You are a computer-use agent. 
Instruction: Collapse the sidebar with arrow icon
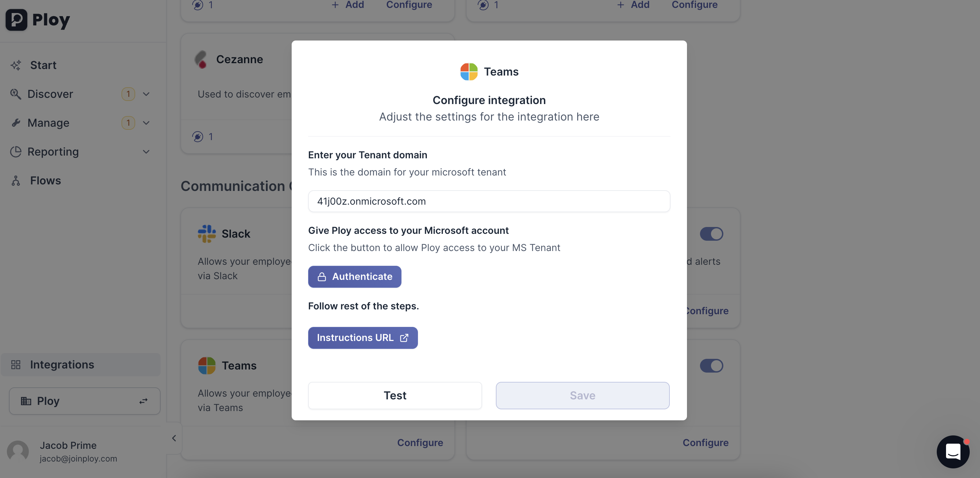pyautogui.click(x=174, y=438)
